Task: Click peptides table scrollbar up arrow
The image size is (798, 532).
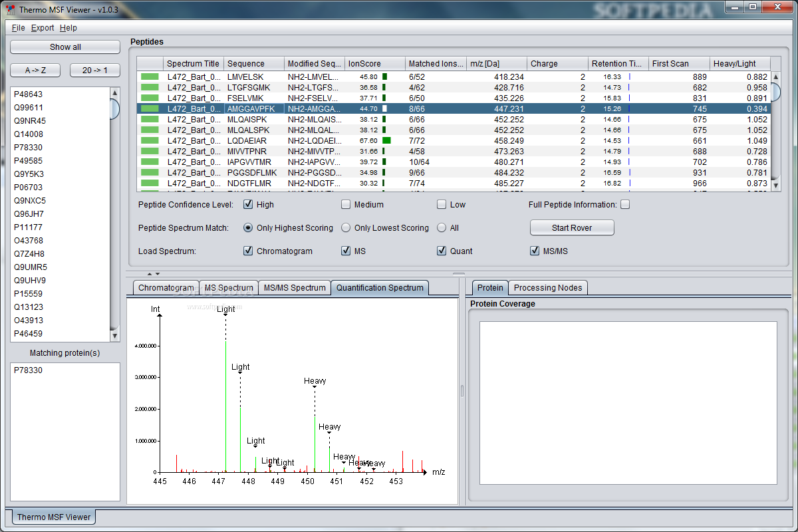Action: pos(775,76)
